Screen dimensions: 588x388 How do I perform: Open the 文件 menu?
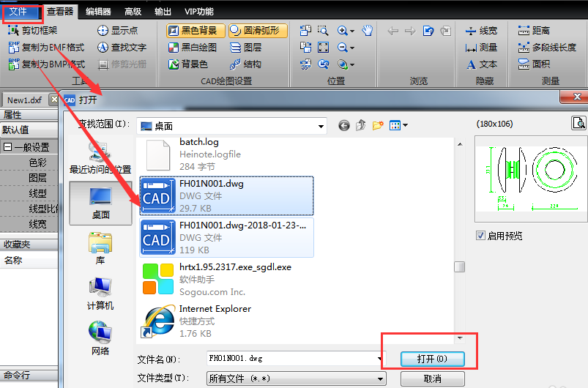point(18,11)
